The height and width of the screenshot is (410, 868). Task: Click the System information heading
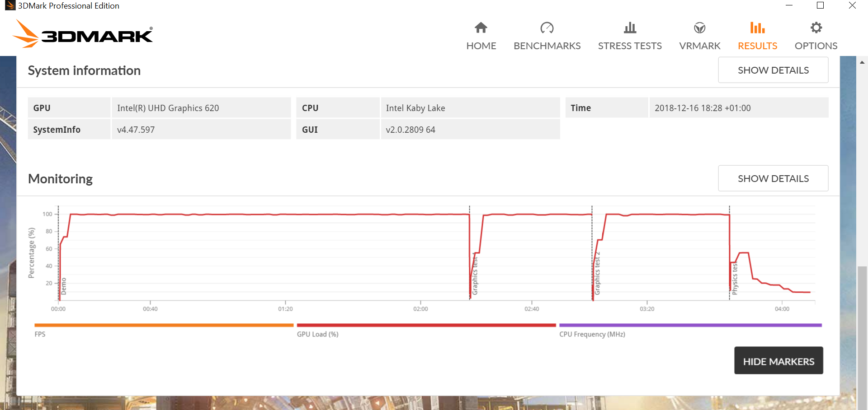coord(84,70)
